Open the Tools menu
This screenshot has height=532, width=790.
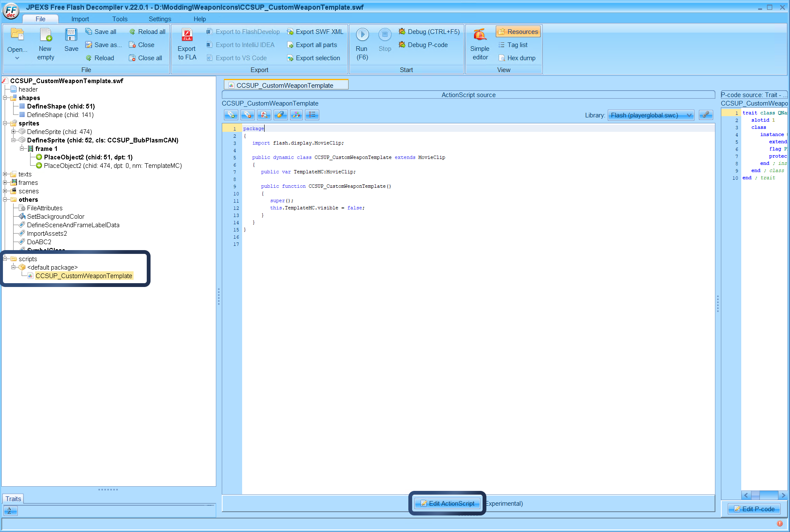[x=120, y=19]
